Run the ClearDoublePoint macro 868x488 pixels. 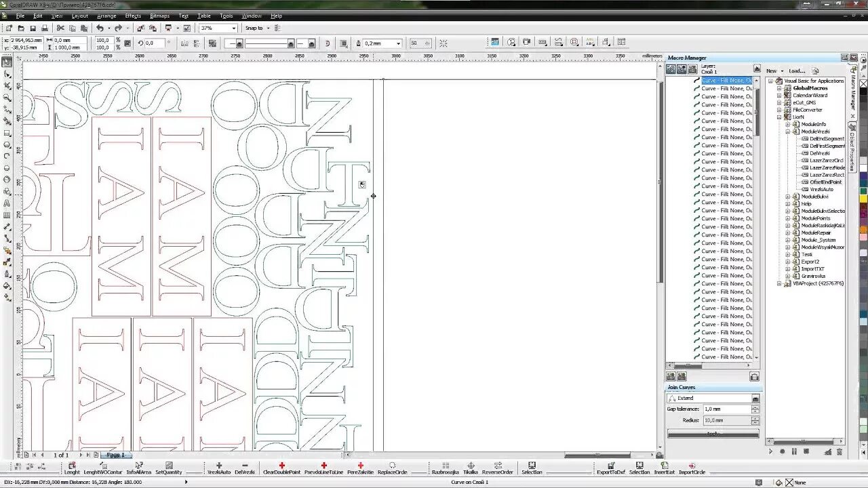281,468
